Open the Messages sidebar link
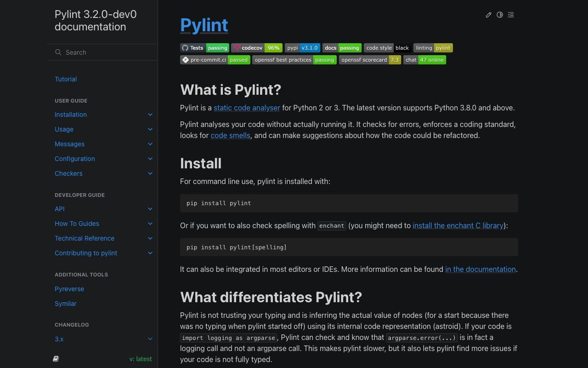Viewport: 588px width, 368px height. click(x=69, y=144)
